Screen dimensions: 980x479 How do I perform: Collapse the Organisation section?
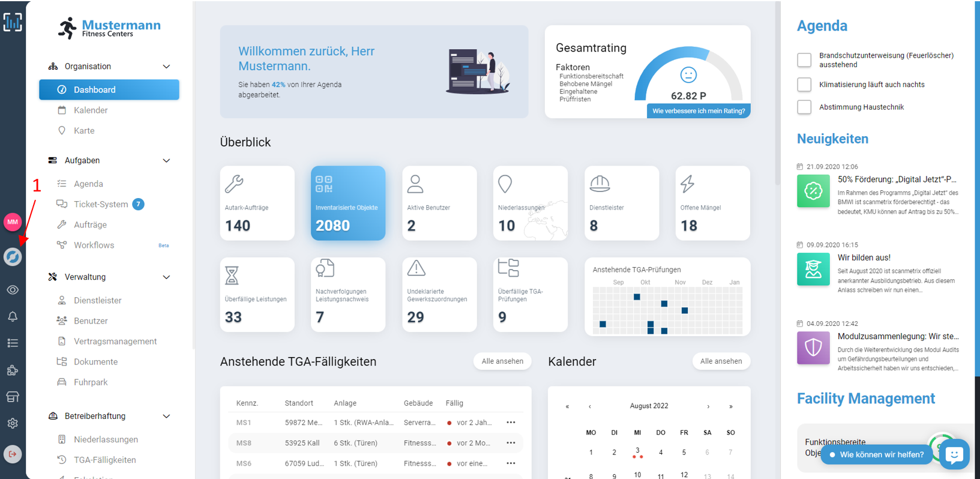pos(166,67)
